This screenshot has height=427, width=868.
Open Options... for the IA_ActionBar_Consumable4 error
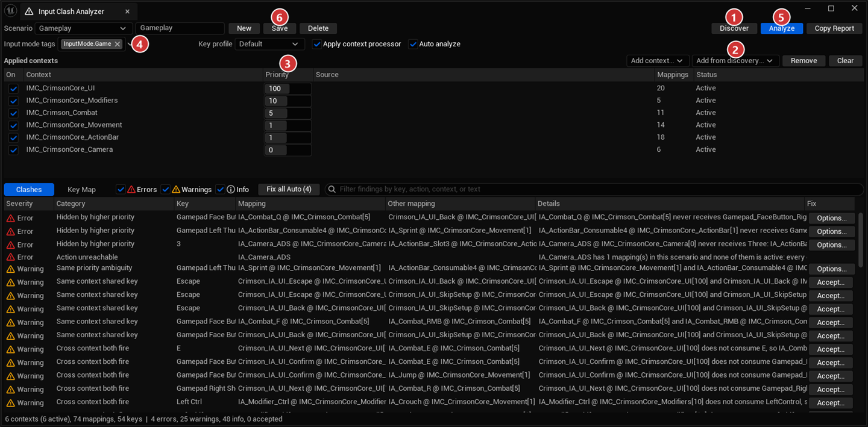click(x=832, y=231)
